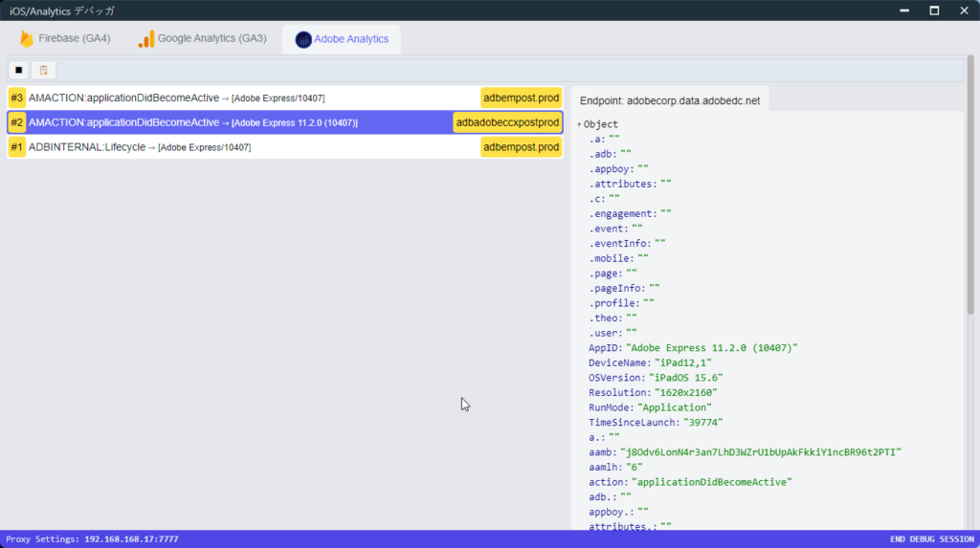Click the #1 event number badge

coord(16,147)
